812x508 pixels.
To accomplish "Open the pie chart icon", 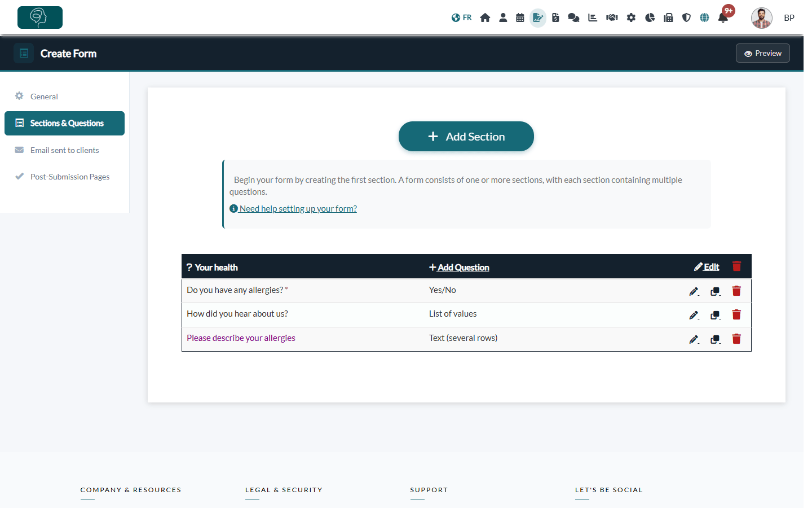I will 650,17.
